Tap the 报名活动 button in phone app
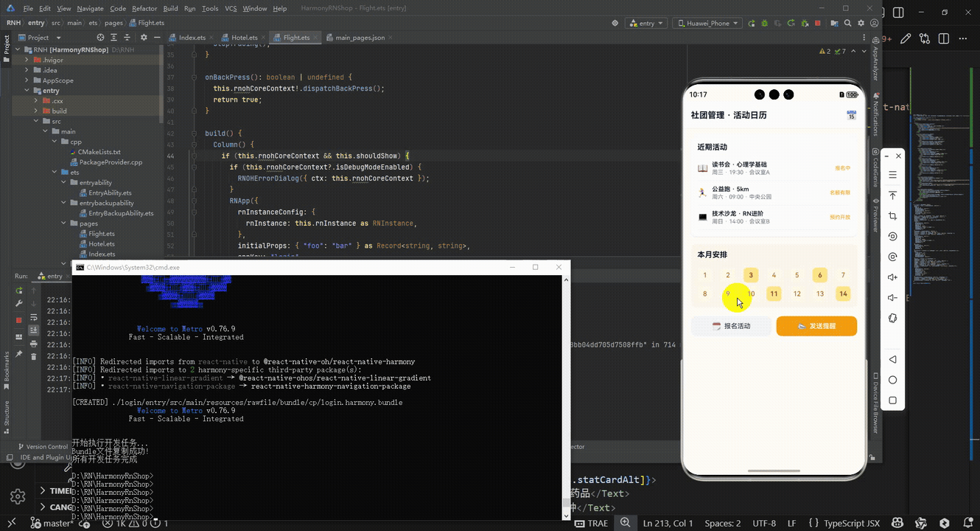This screenshot has width=980, height=531. (x=731, y=326)
